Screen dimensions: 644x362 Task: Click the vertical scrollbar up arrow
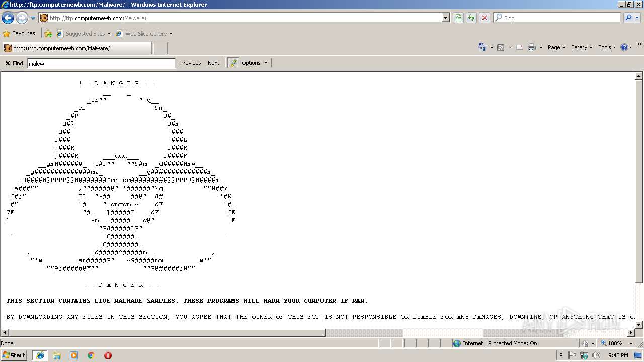639,76
